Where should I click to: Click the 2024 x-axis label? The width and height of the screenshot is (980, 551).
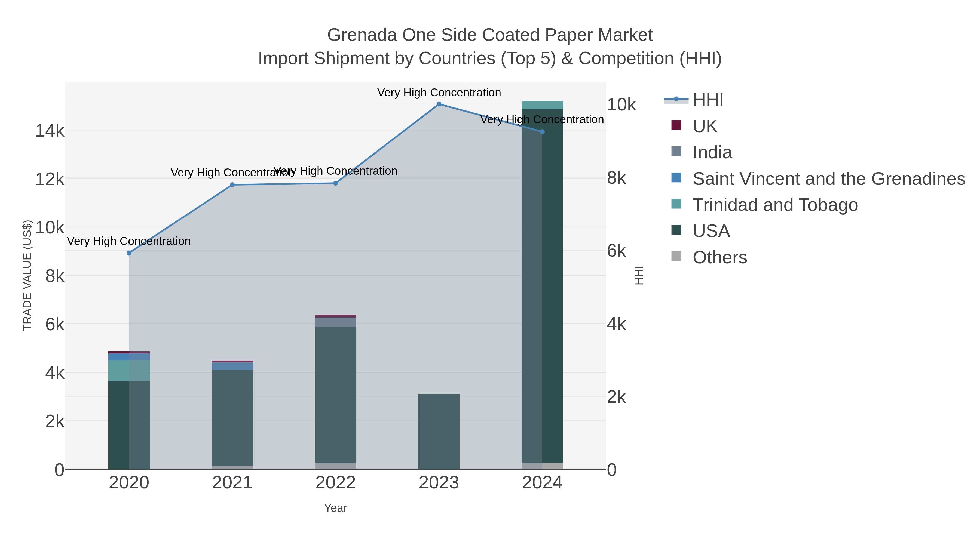coord(542,482)
